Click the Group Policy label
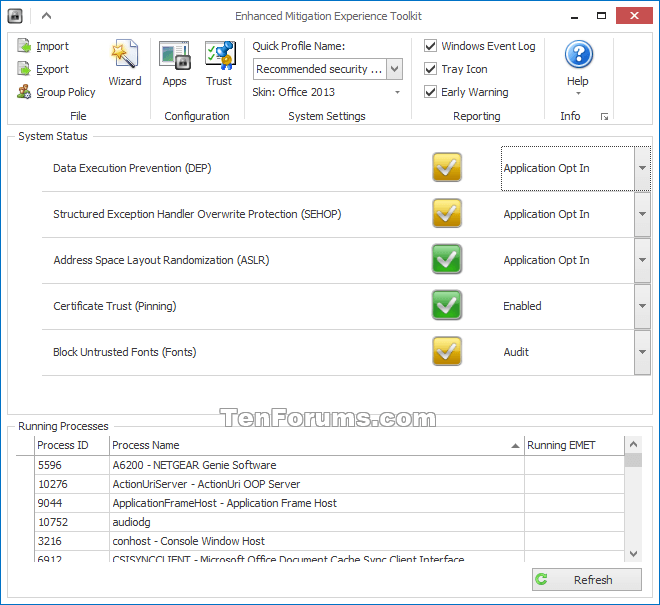This screenshot has width=660, height=605. click(x=66, y=92)
